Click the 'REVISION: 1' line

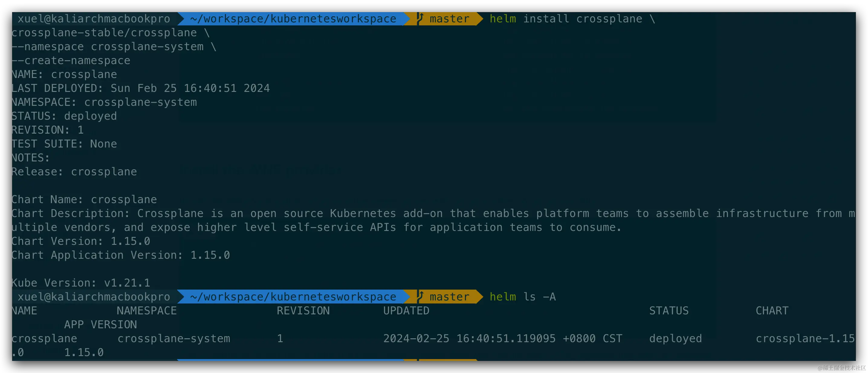coord(47,130)
